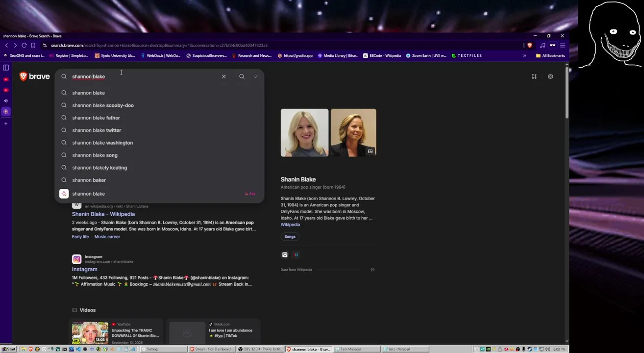This screenshot has height=353, width=644.
Task: Open the Wikipedia source icon in the infobox
Action: pyautogui.click(x=285, y=254)
